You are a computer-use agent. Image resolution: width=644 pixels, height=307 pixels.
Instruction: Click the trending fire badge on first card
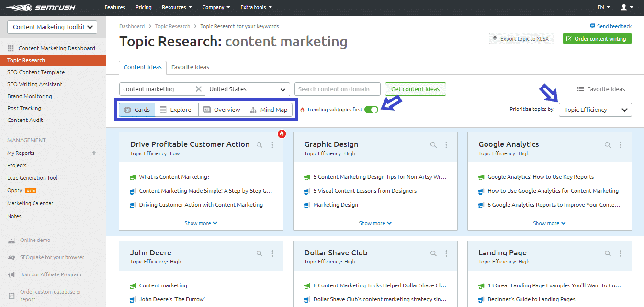coord(282,134)
